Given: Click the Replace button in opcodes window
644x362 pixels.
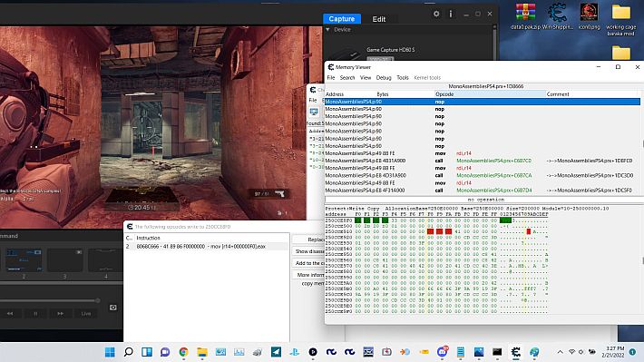Looking at the screenshot, I should point(308,240).
